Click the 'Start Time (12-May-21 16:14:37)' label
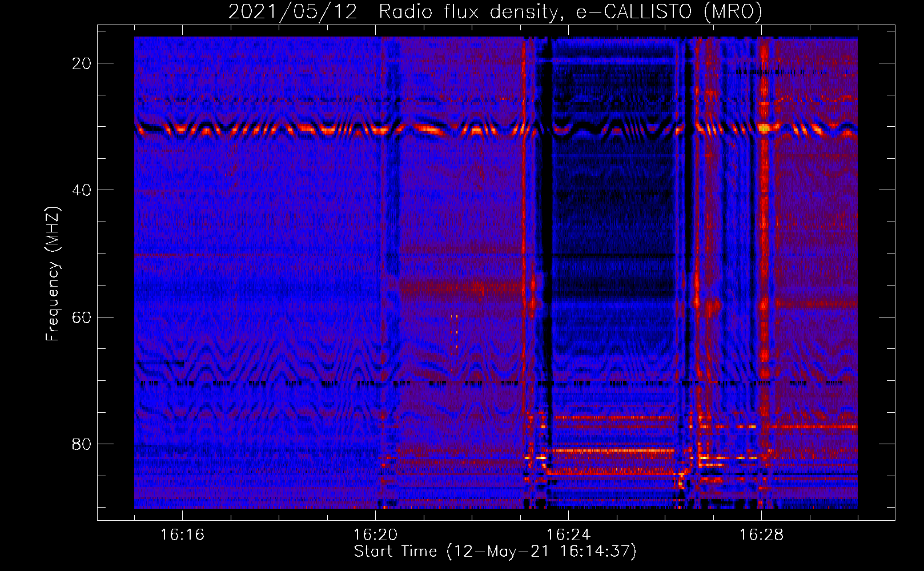The image size is (924, 571). coord(495,552)
